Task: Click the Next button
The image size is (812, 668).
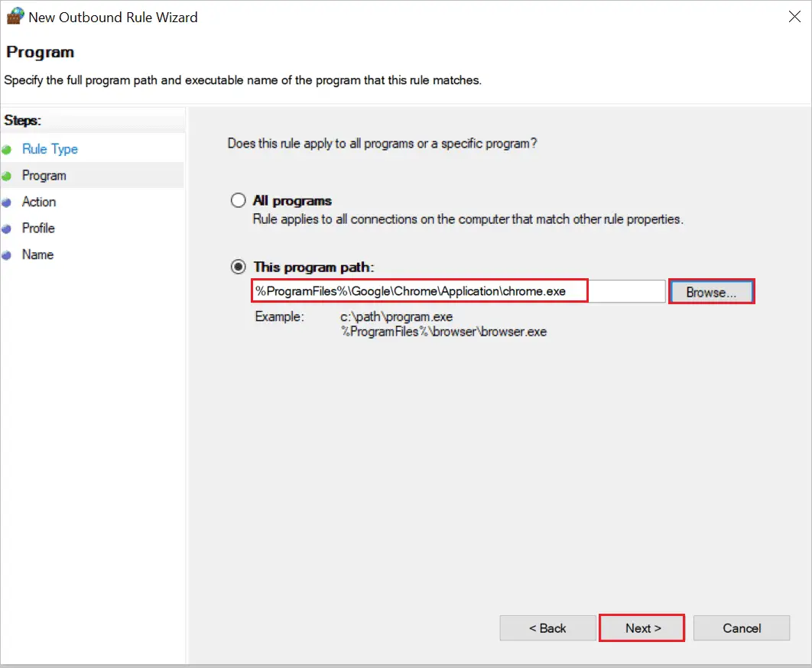Action: click(x=641, y=627)
